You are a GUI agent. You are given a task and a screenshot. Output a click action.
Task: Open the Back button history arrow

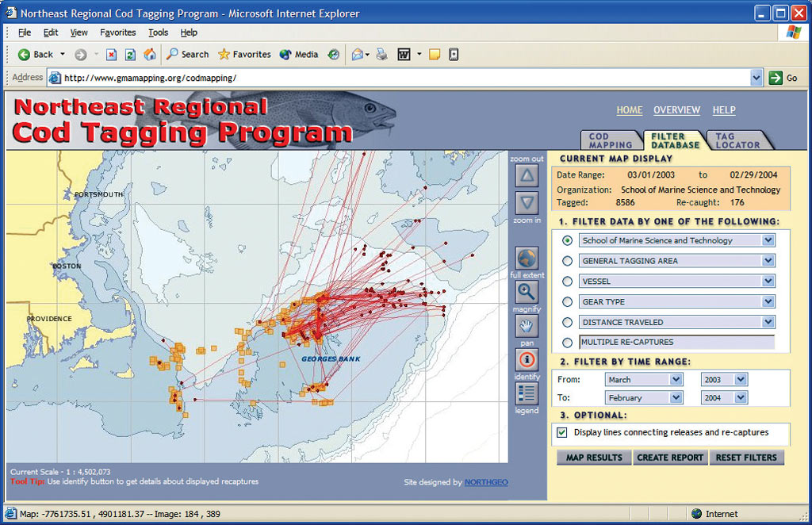63,54
